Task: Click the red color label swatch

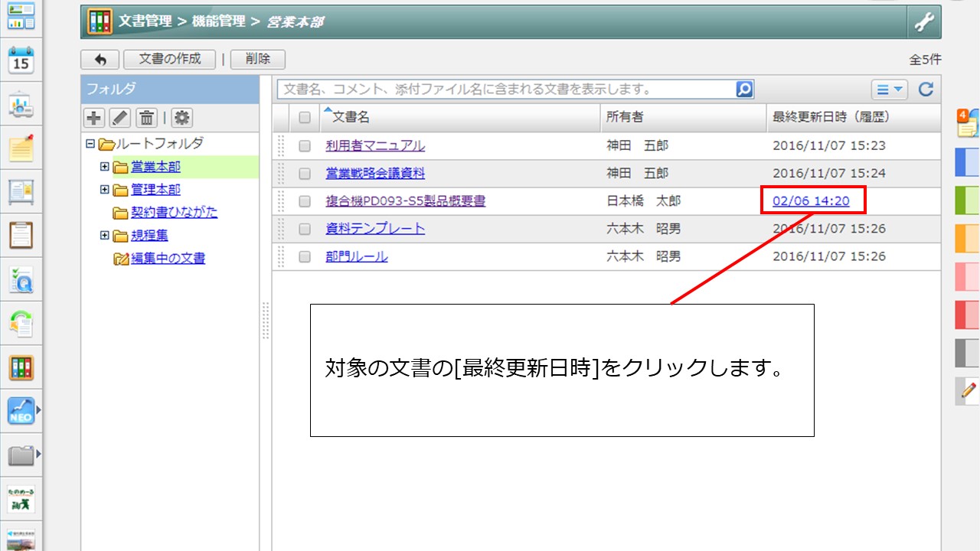Action: [x=967, y=315]
